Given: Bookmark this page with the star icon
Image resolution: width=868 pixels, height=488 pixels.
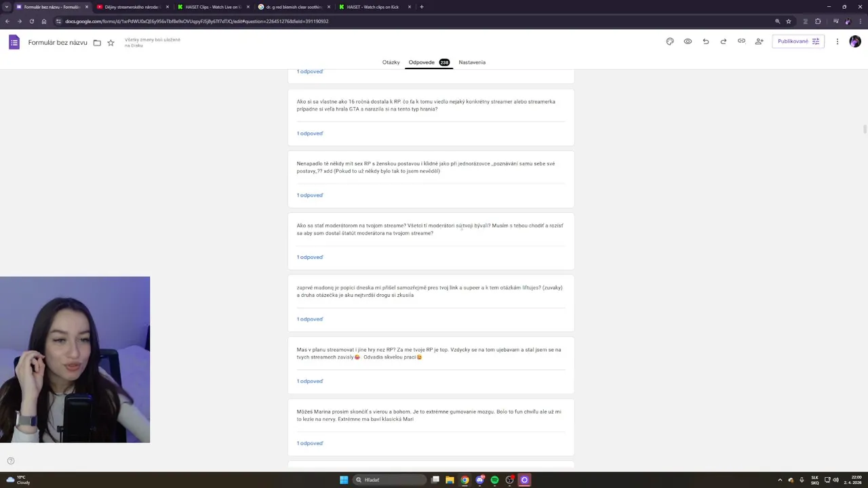Looking at the screenshot, I should 789,21.
